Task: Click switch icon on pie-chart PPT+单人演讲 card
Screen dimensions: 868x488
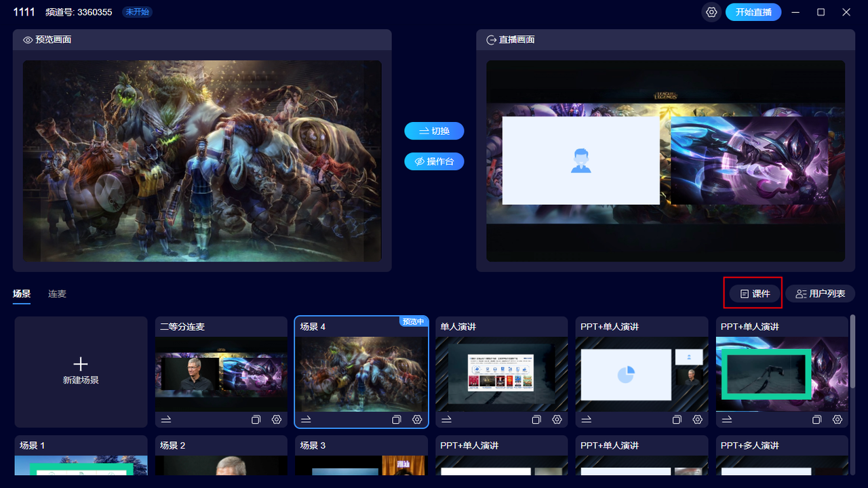Action: 587,420
